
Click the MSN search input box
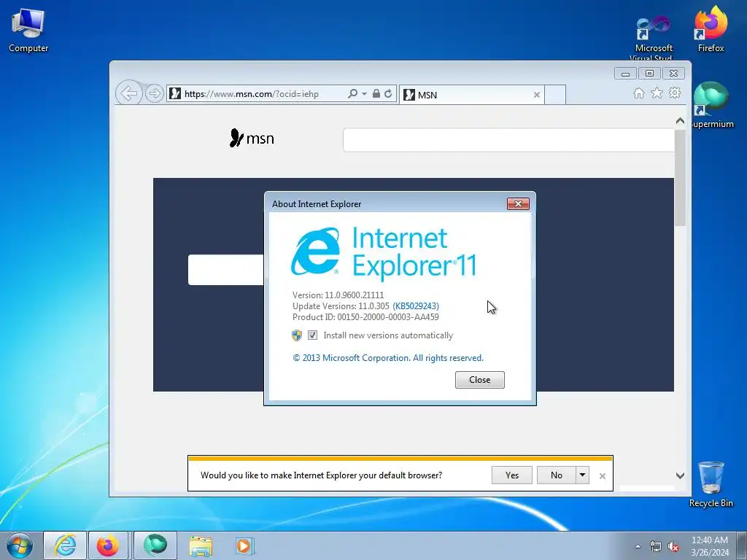pyautogui.click(x=508, y=140)
